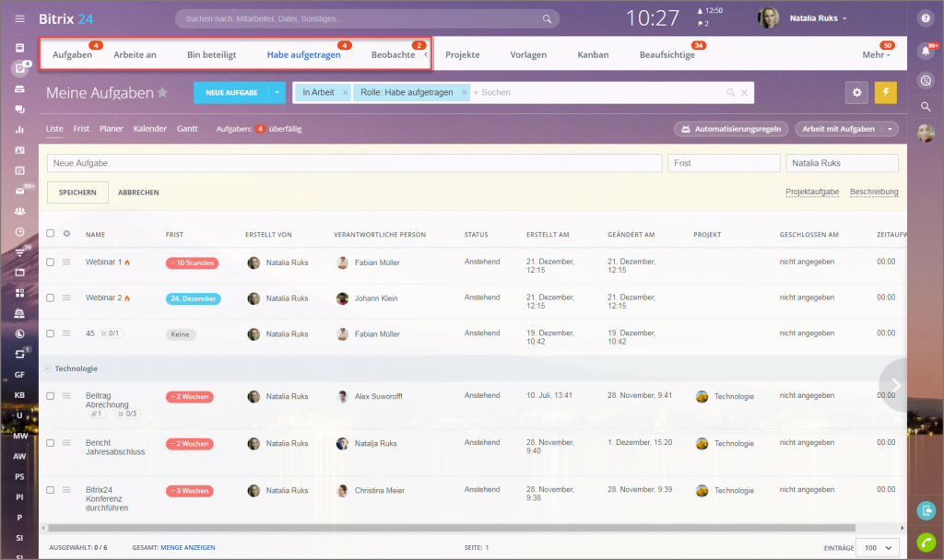Open the employees group icon in sidebar
Image resolution: width=944 pixels, height=560 pixels.
click(x=20, y=211)
